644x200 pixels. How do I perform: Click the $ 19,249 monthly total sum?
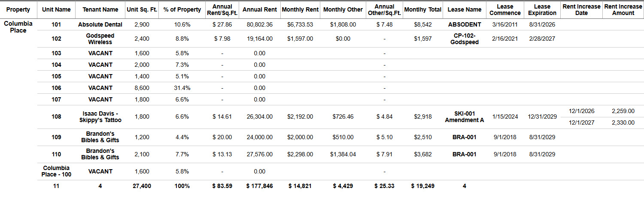pos(423,186)
